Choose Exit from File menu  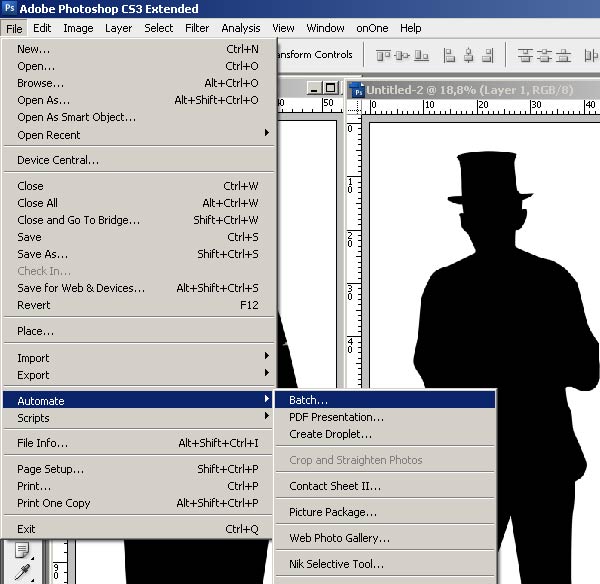point(139,529)
